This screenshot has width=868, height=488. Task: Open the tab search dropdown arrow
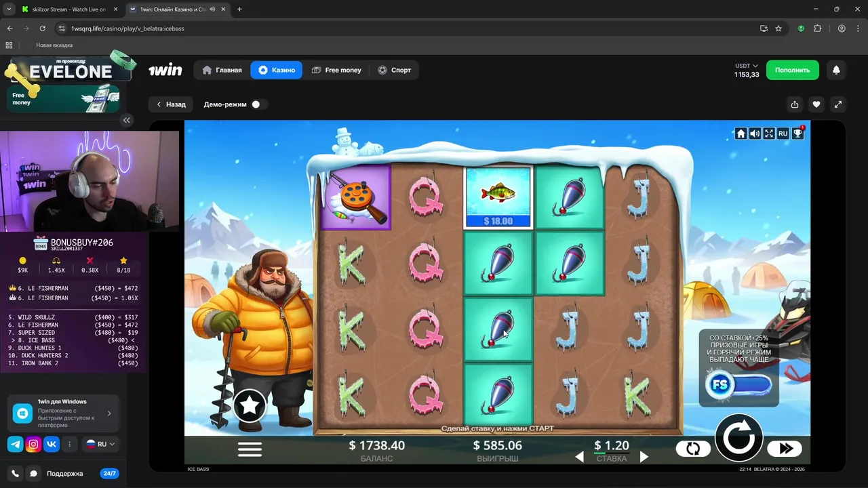[x=9, y=9]
